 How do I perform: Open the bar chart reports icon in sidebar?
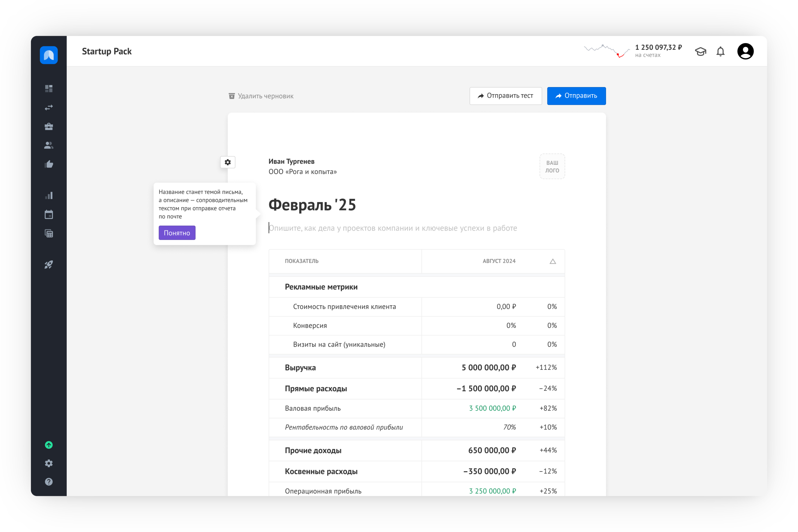coord(49,195)
